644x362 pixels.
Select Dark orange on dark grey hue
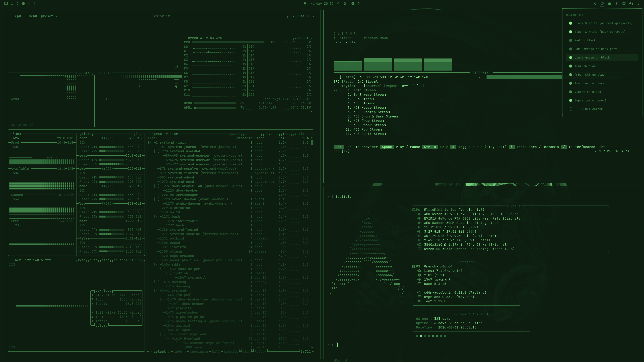point(602,49)
